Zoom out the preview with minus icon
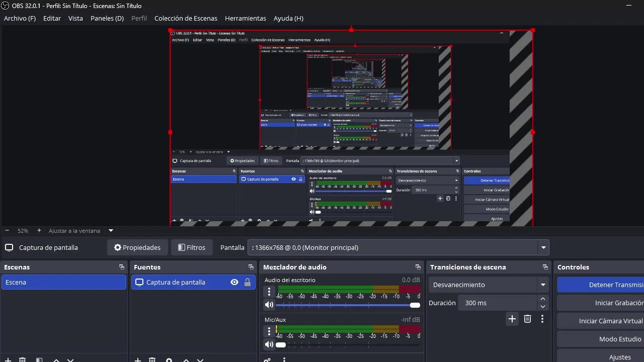Viewport: 644px width, 362px height. click(x=7, y=231)
